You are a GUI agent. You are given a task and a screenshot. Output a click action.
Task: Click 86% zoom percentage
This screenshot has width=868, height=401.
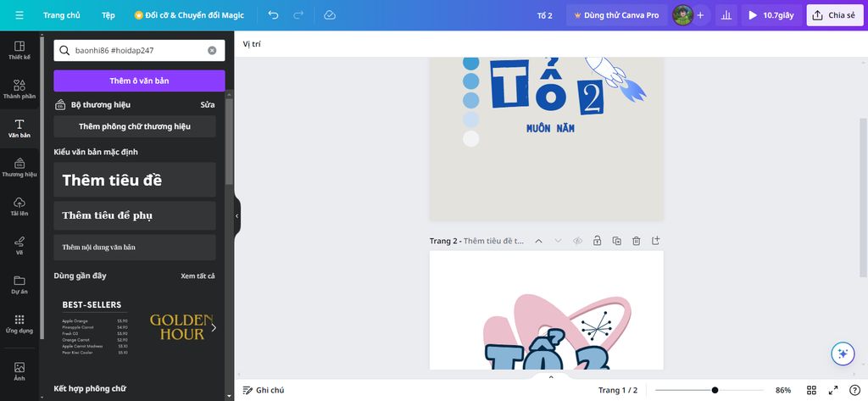(x=782, y=390)
